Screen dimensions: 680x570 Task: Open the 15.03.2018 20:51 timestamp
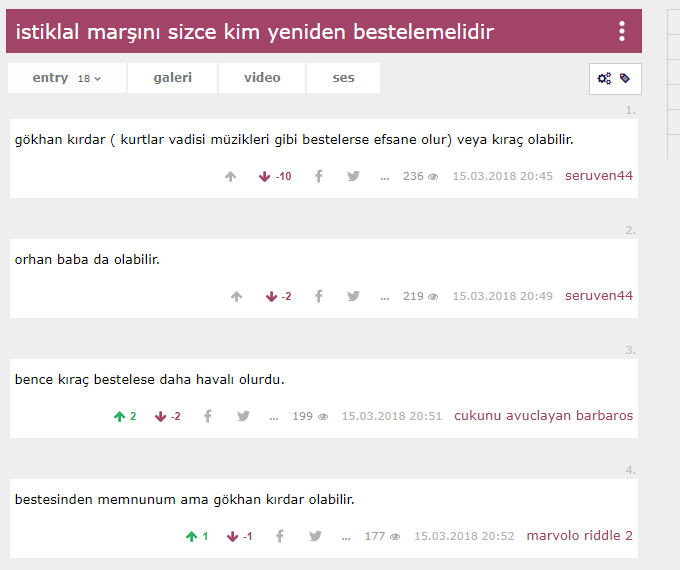(x=392, y=416)
